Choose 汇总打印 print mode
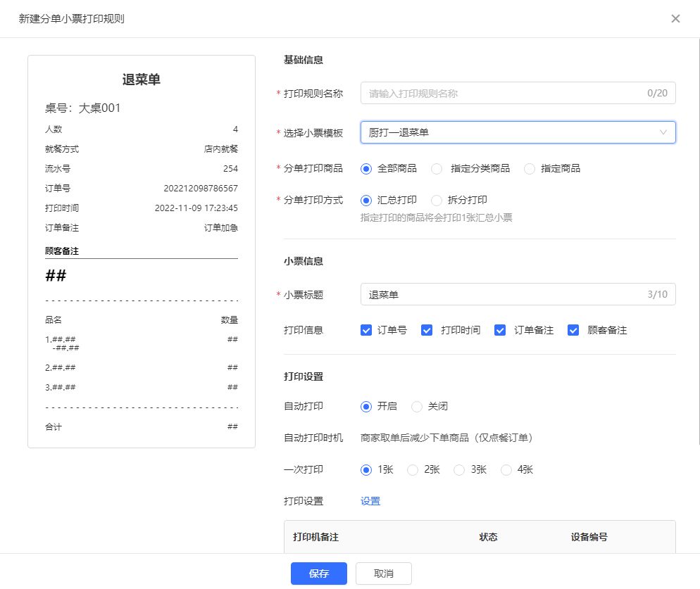 pos(366,201)
